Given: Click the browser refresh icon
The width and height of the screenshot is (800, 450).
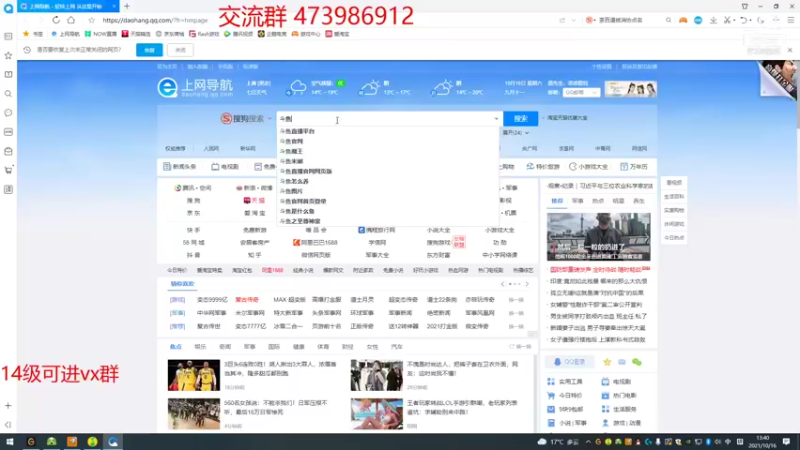Looking at the screenshot, I should click(56, 20).
